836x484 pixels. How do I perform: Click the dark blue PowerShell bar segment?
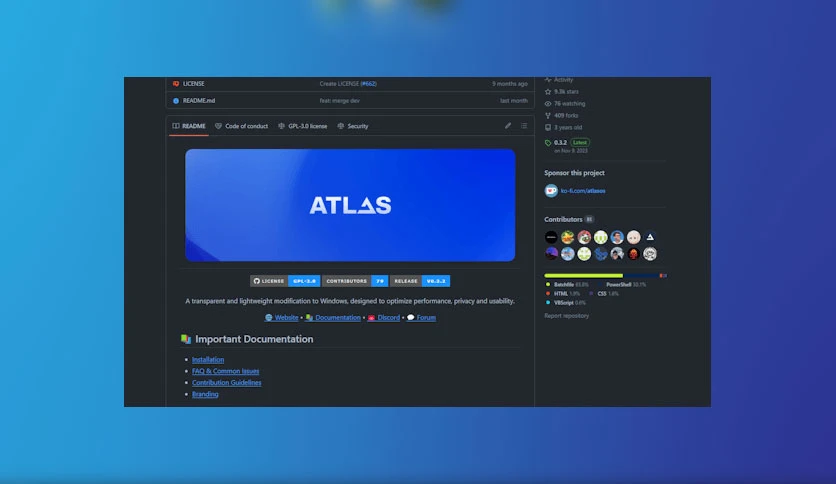point(641,276)
